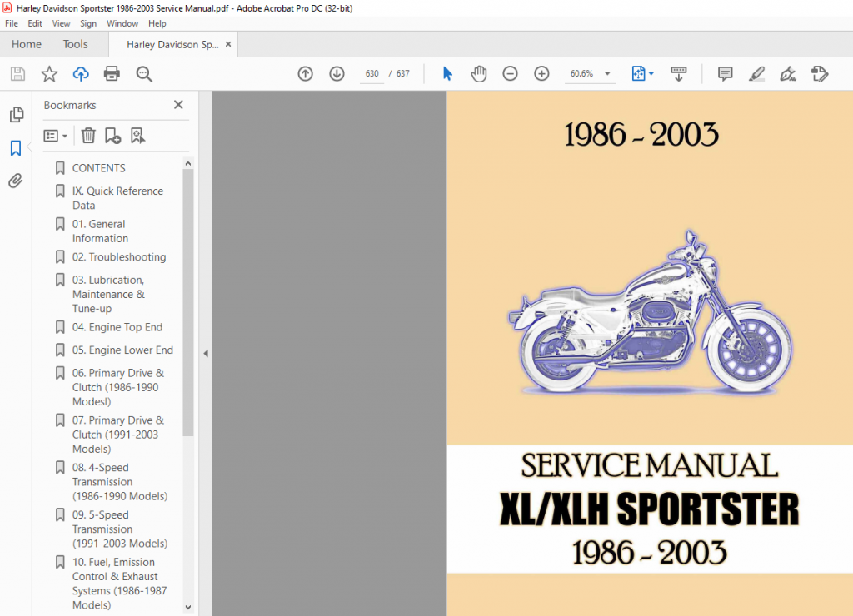
Task: Jump to 02. Troubleshooting bookmark
Action: [119, 256]
